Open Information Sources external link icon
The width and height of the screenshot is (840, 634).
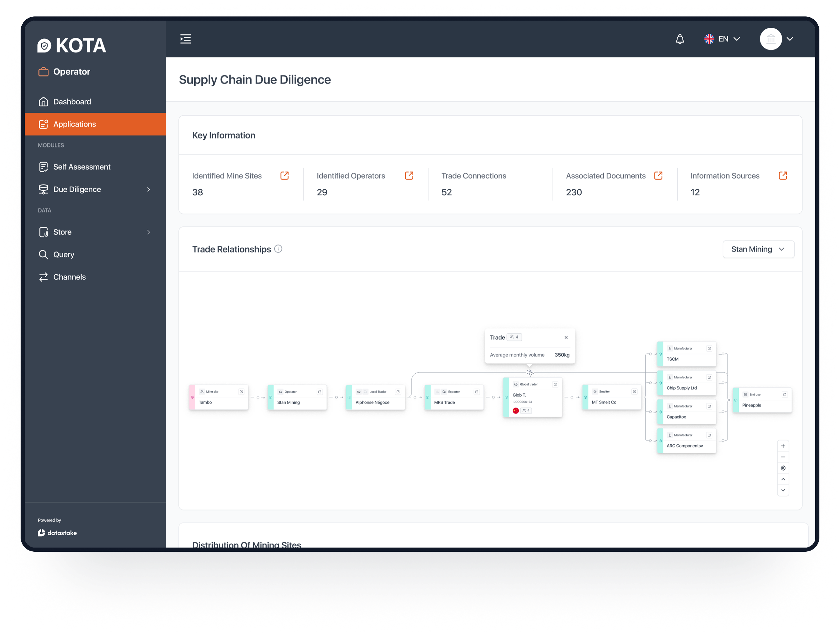pyautogui.click(x=783, y=175)
